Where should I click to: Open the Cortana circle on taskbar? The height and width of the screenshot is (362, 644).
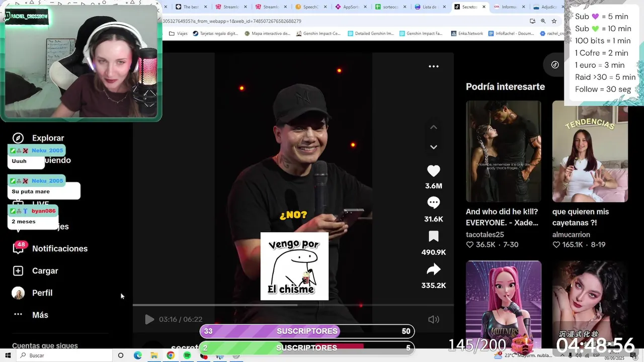(x=120, y=355)
